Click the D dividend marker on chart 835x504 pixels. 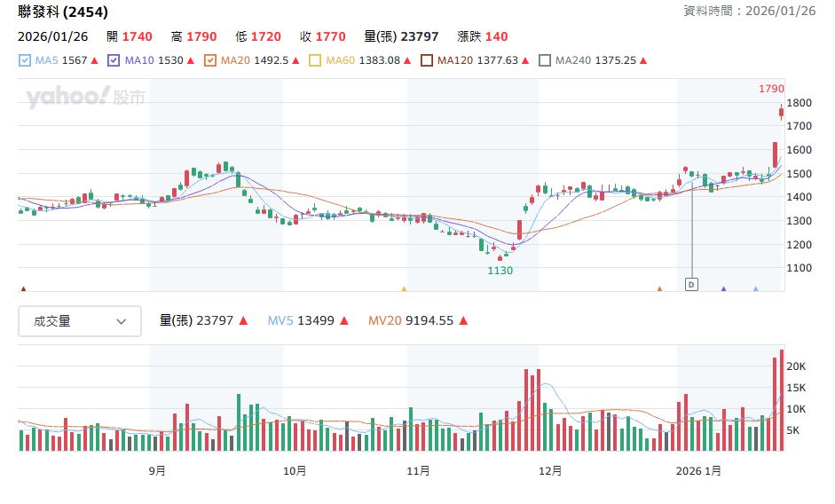[691, 284]
